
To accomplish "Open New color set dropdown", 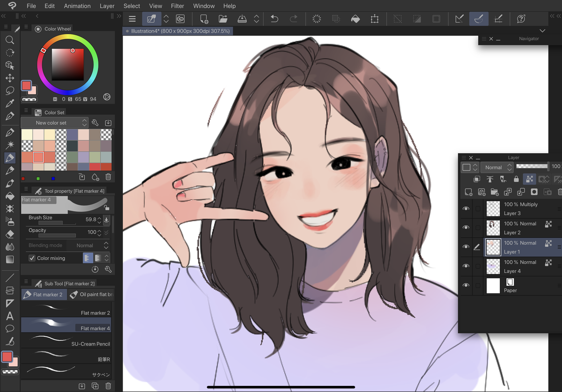I will (54, 123).
